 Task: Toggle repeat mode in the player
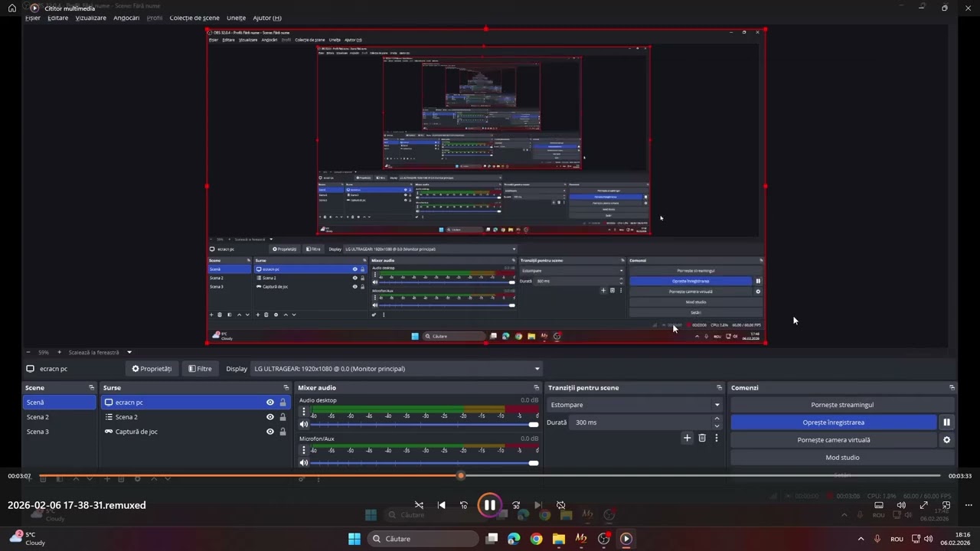(560, 505)
